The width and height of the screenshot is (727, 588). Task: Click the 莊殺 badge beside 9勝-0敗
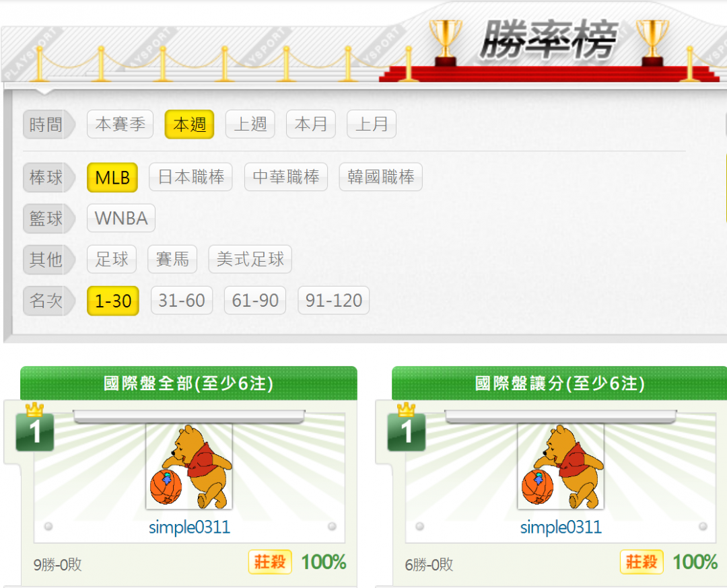(270, 562)
